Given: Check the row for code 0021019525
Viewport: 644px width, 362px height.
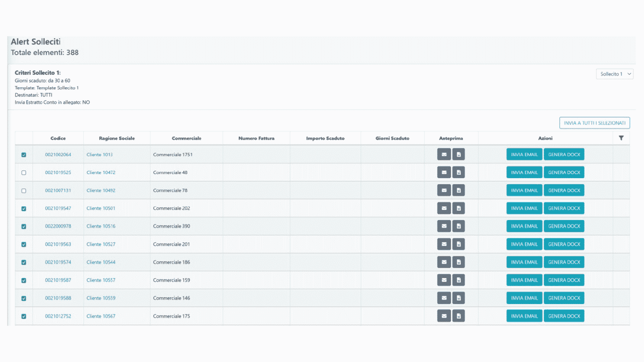Looking at the screenshot, I should coord(24,173).
